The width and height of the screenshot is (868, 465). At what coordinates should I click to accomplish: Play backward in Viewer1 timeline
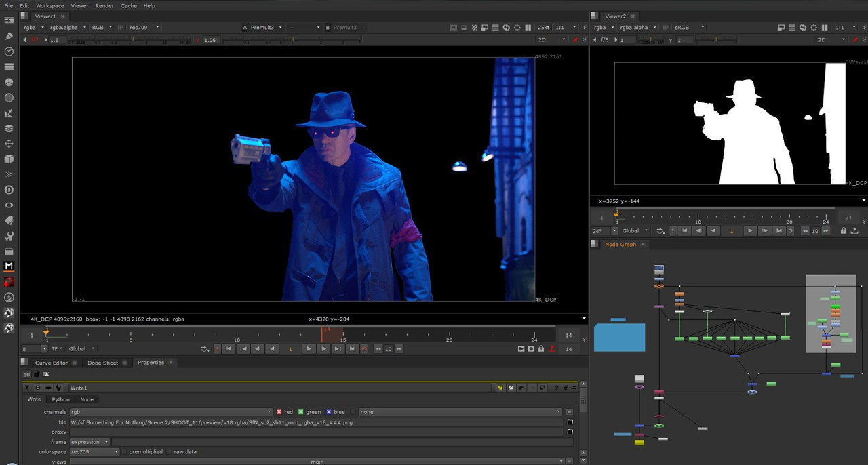273,349
